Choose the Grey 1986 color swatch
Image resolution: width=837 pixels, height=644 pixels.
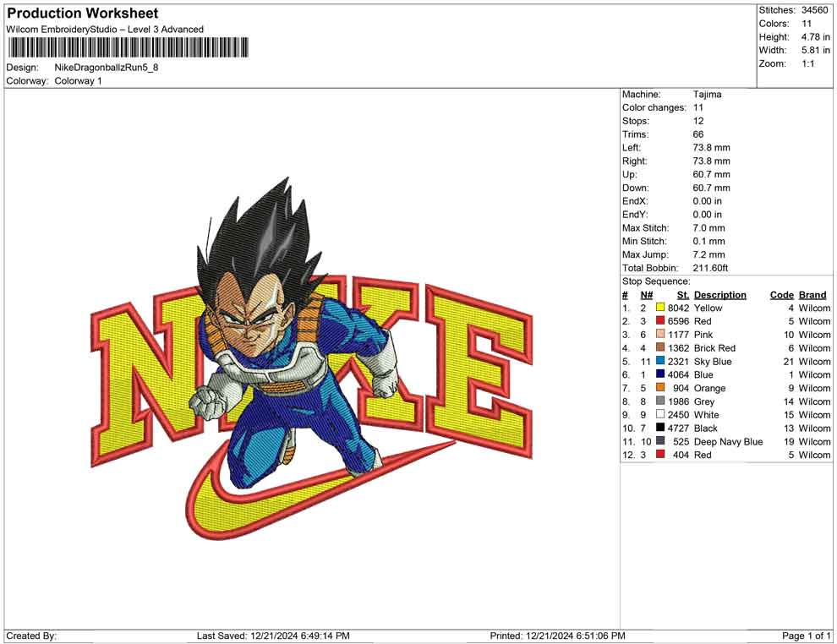click(x=660, y=401)
